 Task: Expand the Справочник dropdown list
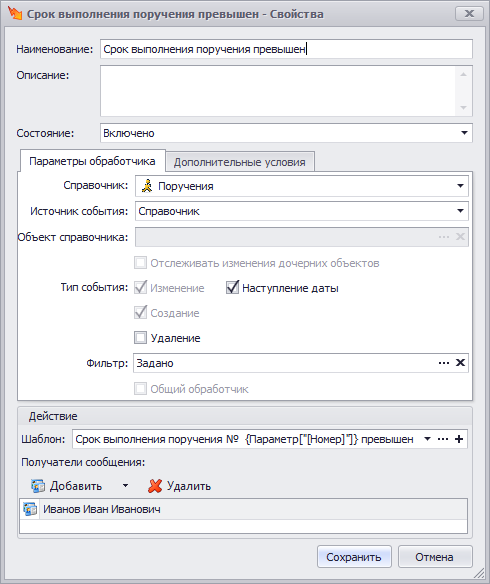tap(460, 186)
